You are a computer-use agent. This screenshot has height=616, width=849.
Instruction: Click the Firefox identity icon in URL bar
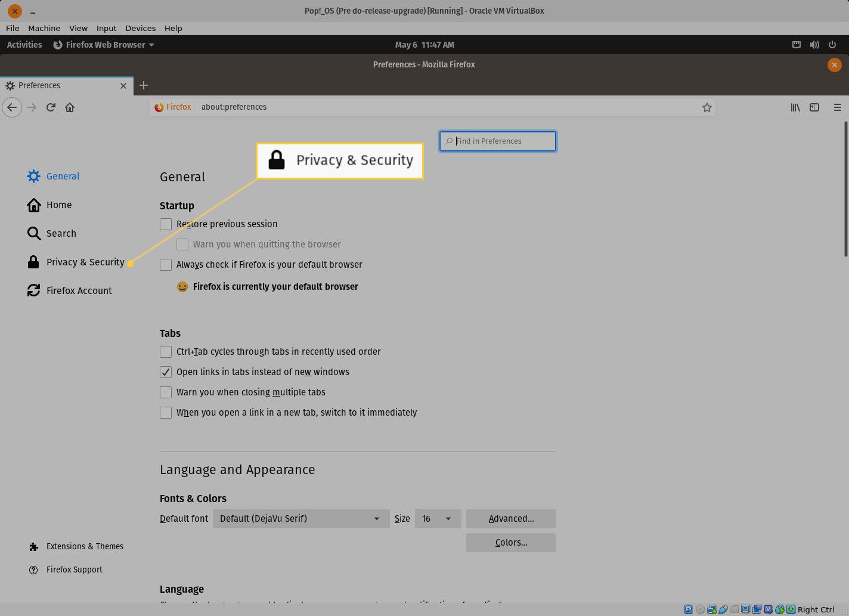(173, 107)
